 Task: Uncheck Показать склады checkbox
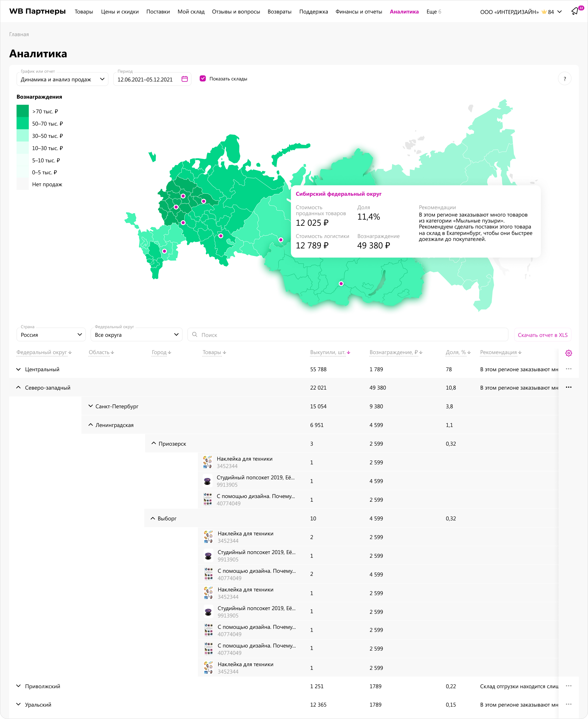(x=203, y=79)
